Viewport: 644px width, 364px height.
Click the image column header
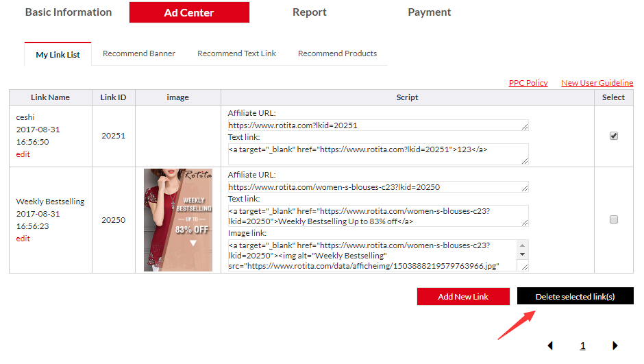click(178, 97)
